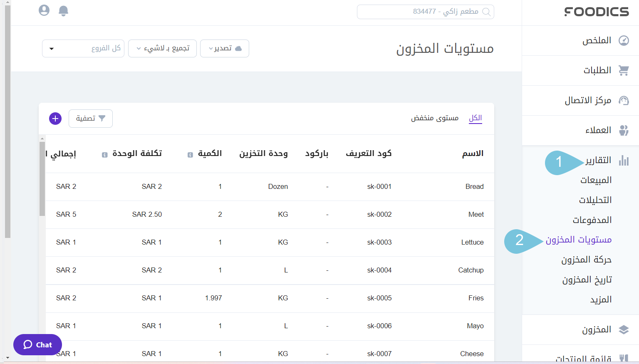
Task: Click the 1.997 quantity cell
Action: click(213, 298)
